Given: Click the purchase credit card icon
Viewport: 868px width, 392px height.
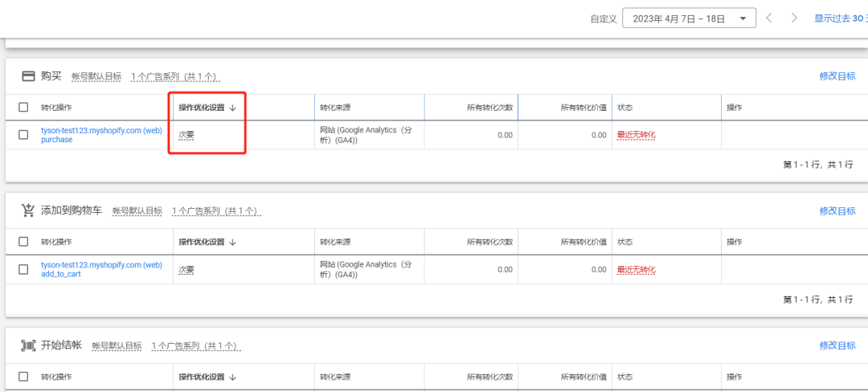Looking at the screenshot, I should pos(28,76).
